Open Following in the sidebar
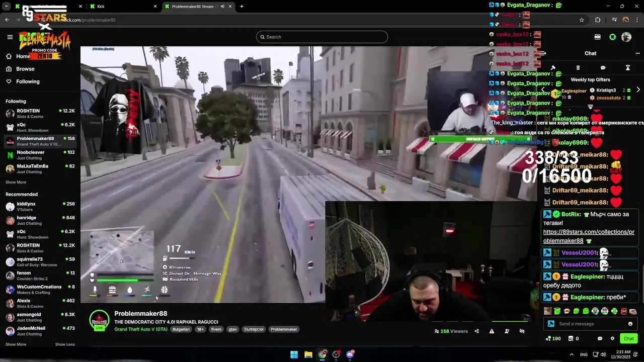 point(28,81)
